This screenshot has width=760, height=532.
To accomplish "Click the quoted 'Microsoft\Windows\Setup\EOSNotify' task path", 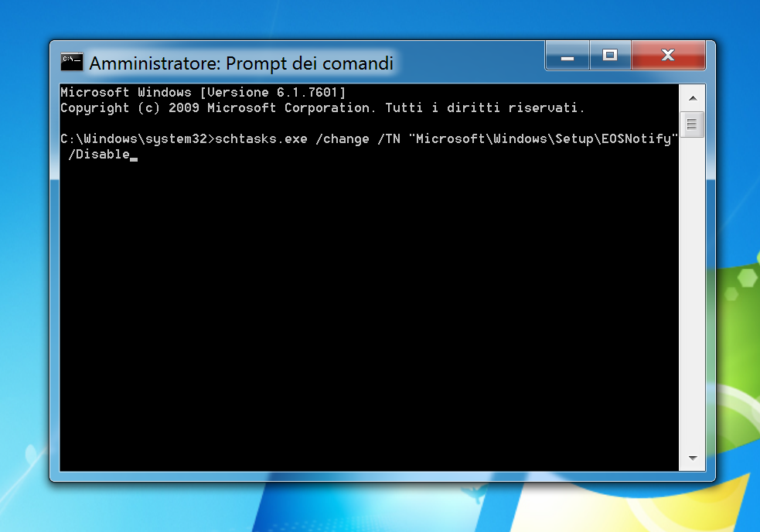I will (x=543, y=138).
